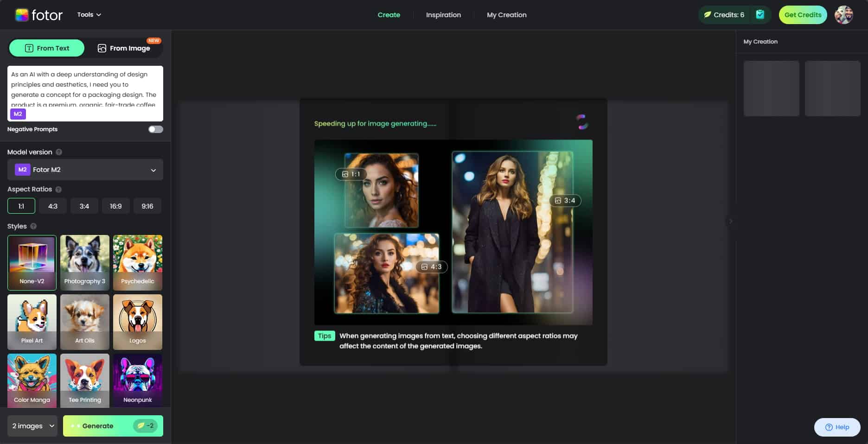Image resolution: width=868 pixels, height=444 pixels.
Task: Click the Get Credits button
Action: 802,14
